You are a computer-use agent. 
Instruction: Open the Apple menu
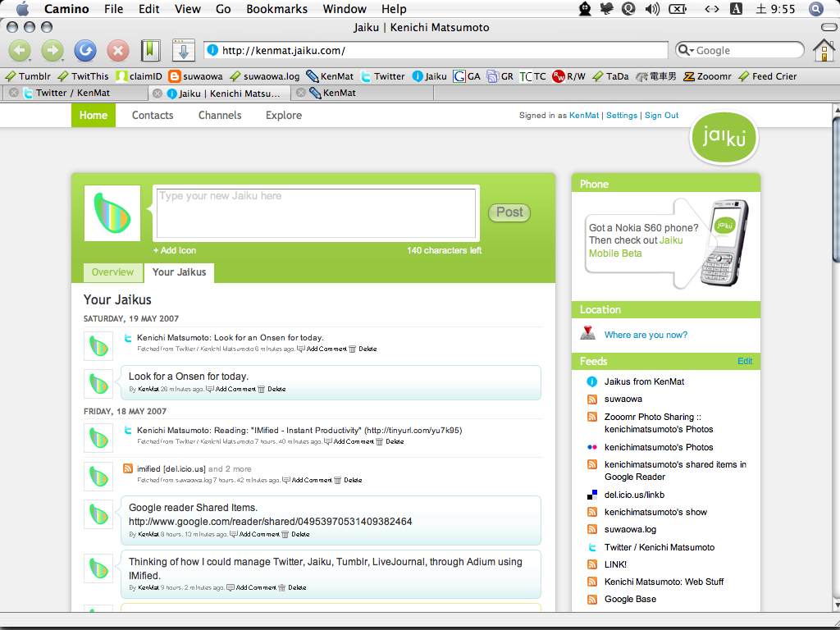pyautogui.click(x=22, y=8)
